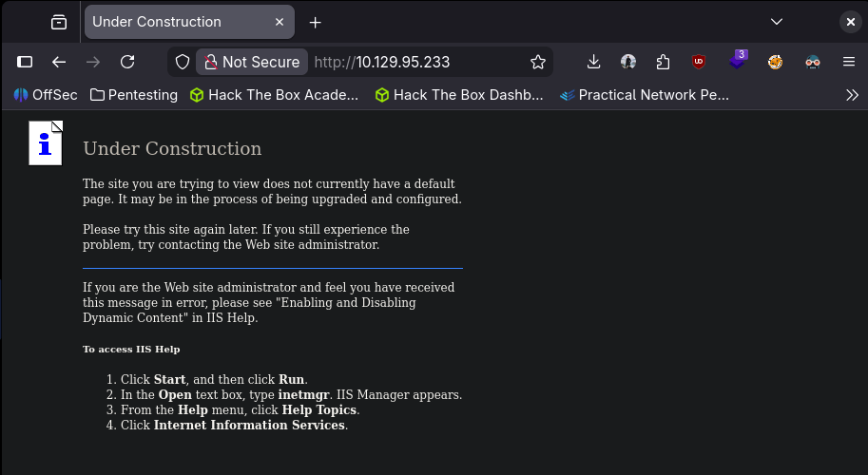Open the Firefox View icon
This screenshot has height=475, width=868.
[x=59, y=22]
